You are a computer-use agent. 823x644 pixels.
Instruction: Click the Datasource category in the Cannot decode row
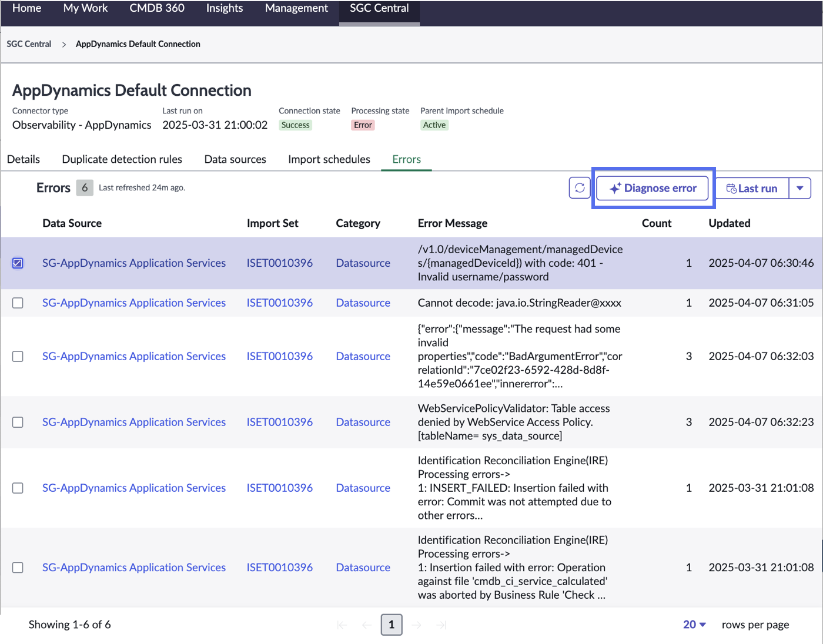tap(363, 303)
